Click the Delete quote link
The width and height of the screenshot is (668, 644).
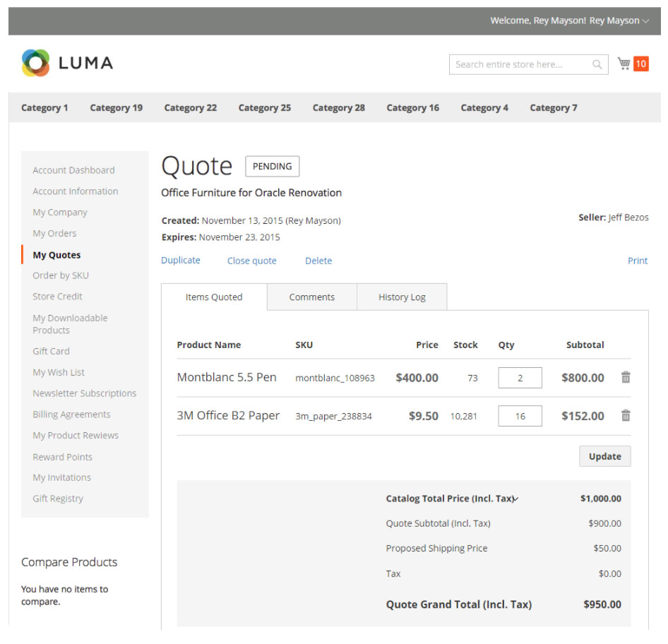click(x=318, y=261)
